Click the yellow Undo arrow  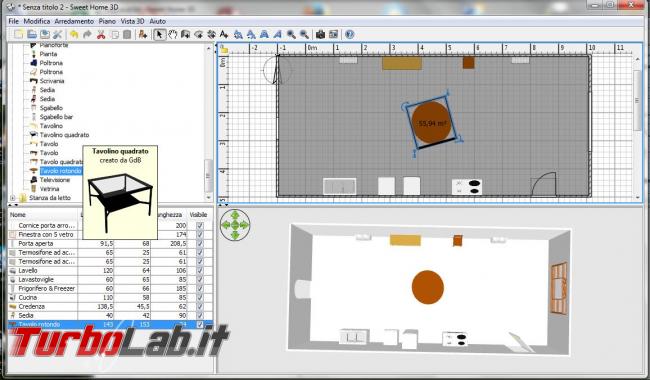(x=74, y=34)
